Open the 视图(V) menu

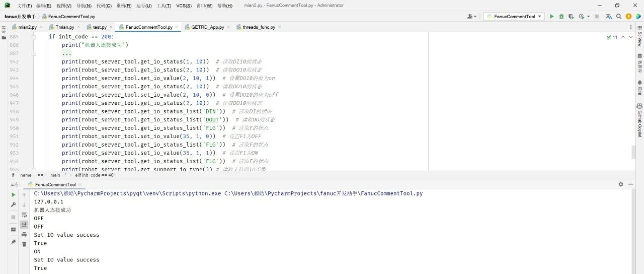tap(64, 6)
